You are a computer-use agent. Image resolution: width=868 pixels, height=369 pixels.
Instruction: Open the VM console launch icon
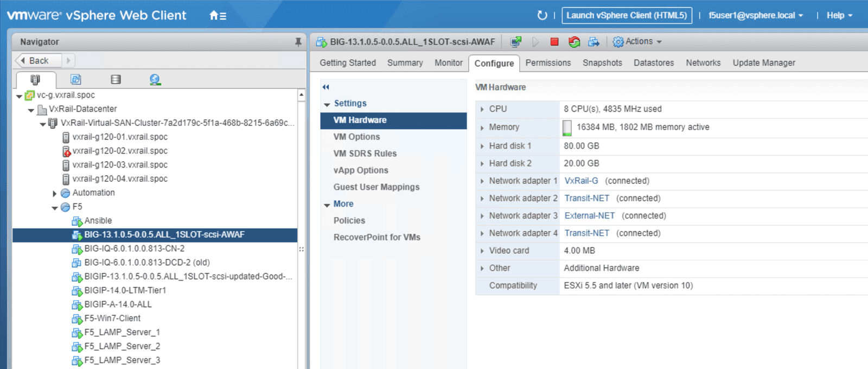pos(516,42)
